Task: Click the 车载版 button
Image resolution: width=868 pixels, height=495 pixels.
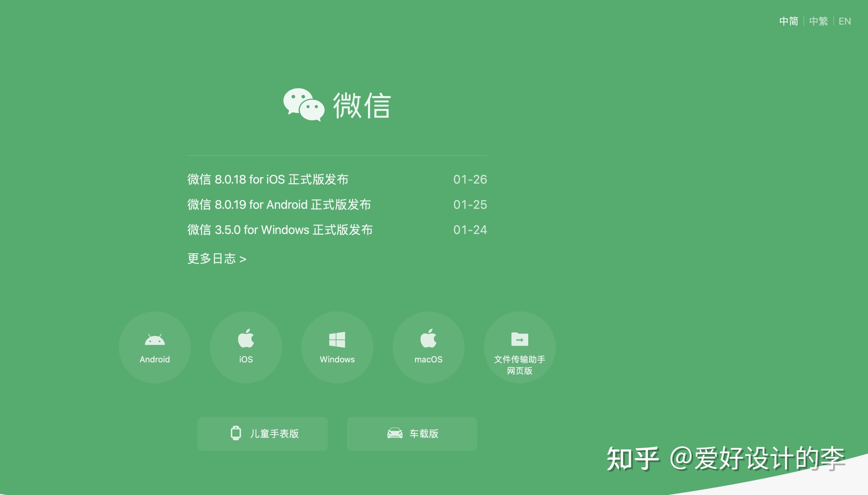Action: tap(412, 433)
